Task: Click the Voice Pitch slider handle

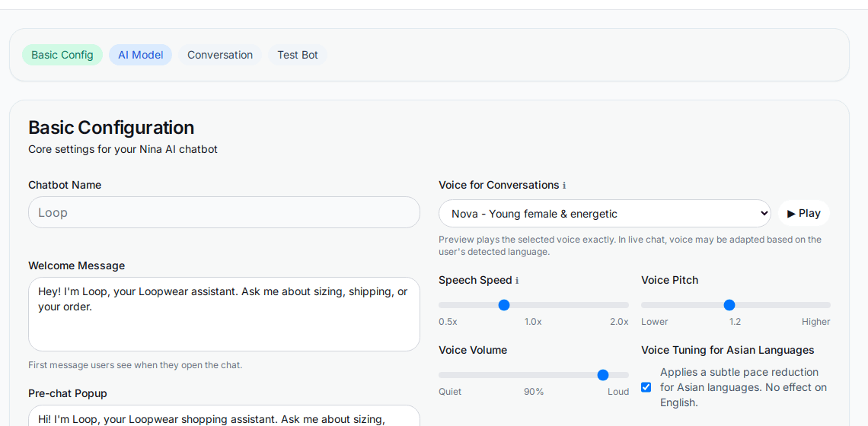Action: [x=729, y=305]
